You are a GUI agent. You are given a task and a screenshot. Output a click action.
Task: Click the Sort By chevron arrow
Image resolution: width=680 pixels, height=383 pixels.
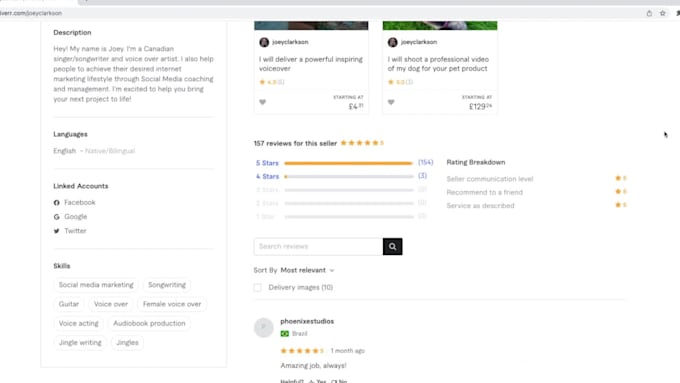coord(332,271)
